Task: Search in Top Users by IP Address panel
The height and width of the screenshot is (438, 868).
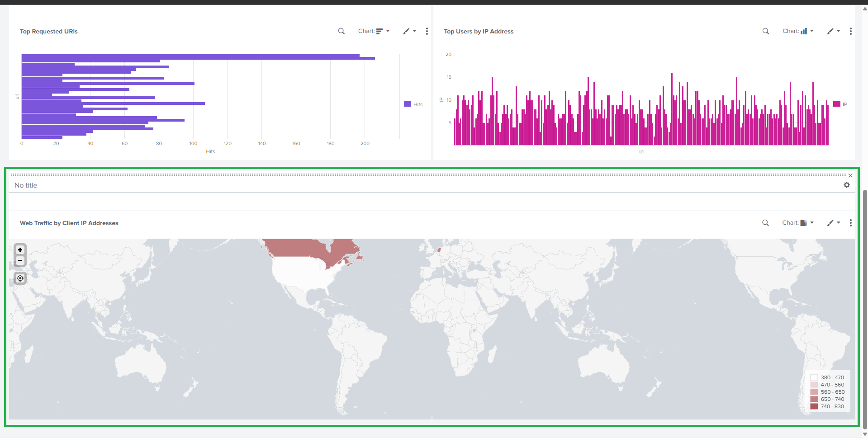Action: 766,31
